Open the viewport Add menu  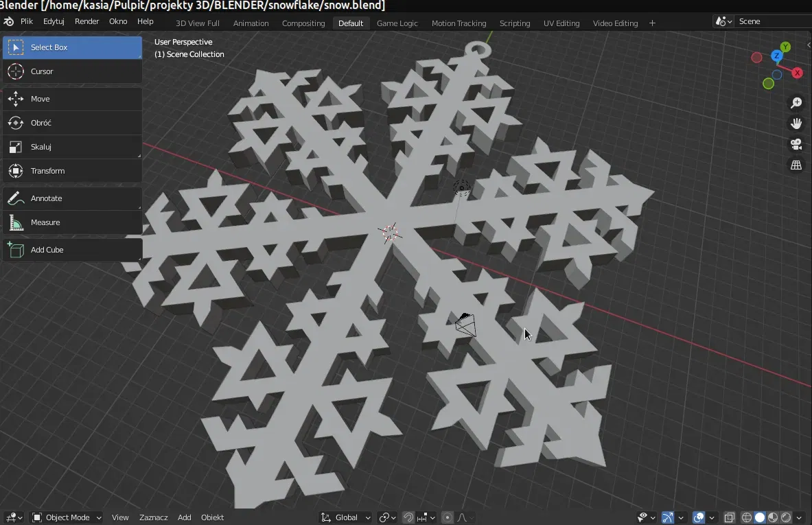click(x=185, y=517)
